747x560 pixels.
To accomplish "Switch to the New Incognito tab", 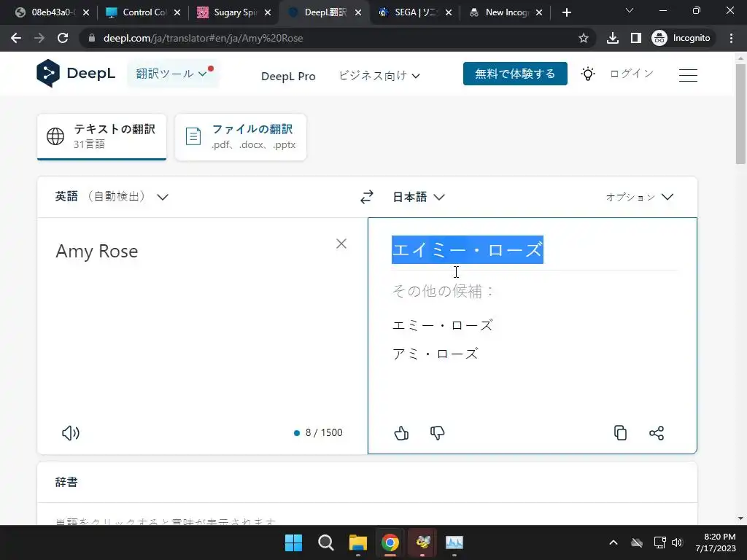I will [506, 12].
